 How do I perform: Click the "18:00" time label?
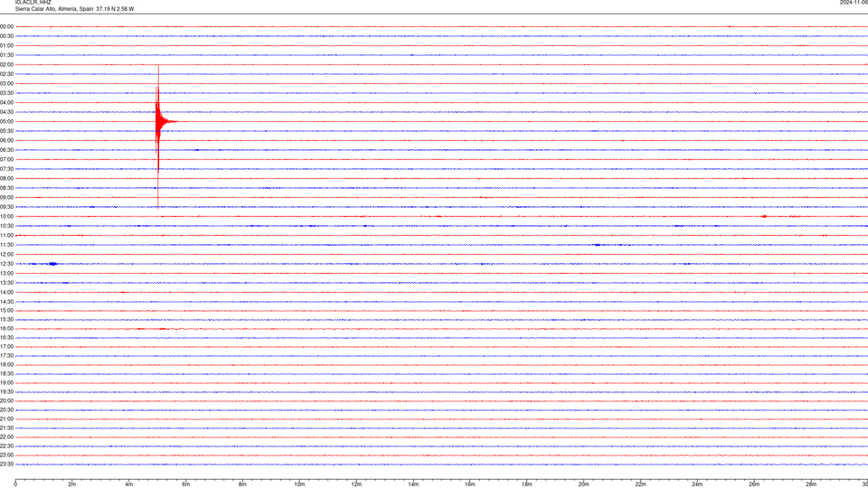point(7,364)
